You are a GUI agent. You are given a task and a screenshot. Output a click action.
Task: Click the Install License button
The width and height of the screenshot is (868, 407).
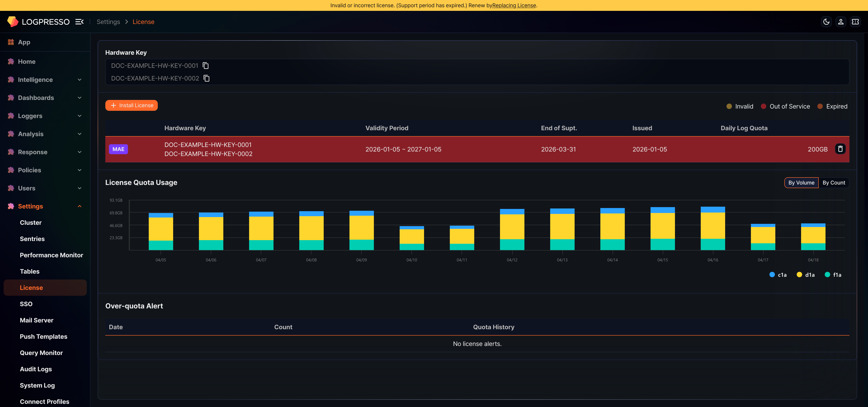coord(131,105)
